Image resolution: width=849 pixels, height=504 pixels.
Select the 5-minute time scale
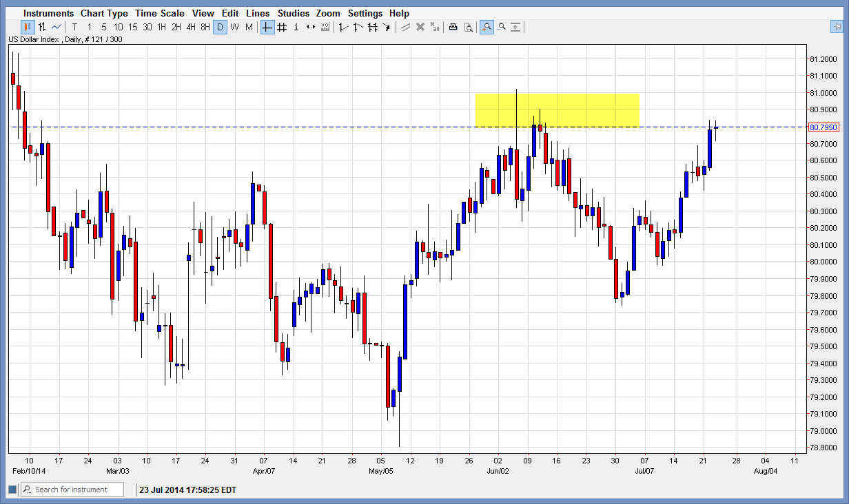(x=103, y=27)
